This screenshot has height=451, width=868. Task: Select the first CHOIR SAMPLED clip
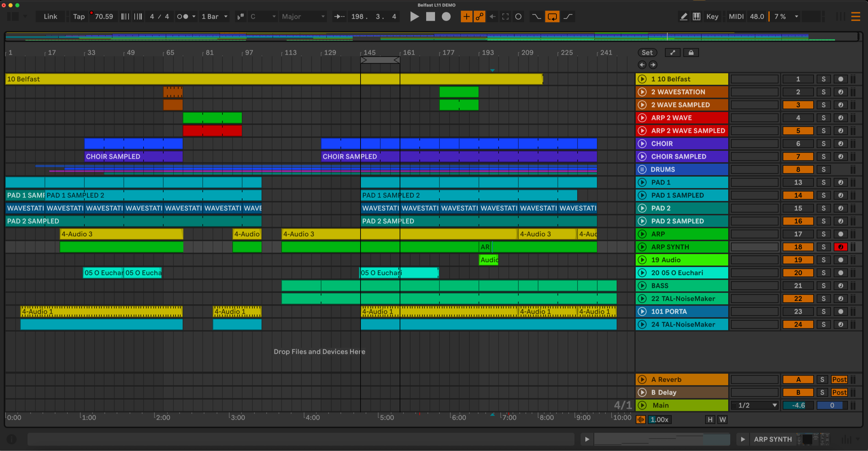(x=133, y=157)
